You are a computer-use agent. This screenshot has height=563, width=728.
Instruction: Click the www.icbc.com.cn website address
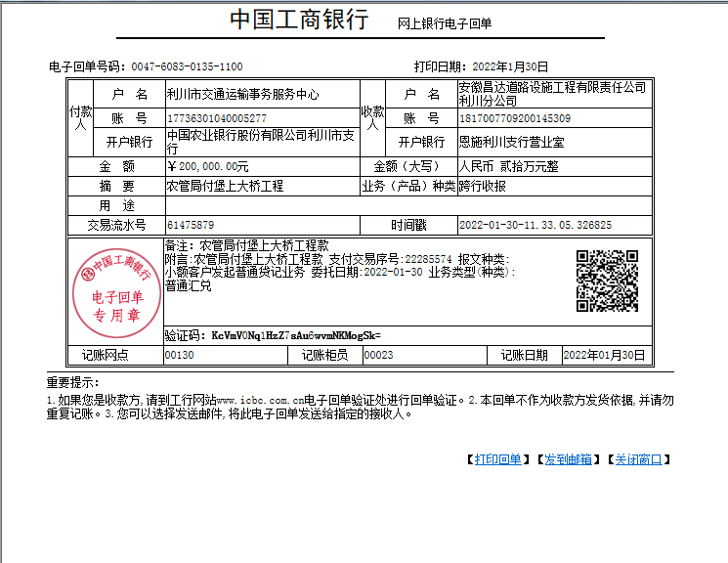(x=259, y=401)
